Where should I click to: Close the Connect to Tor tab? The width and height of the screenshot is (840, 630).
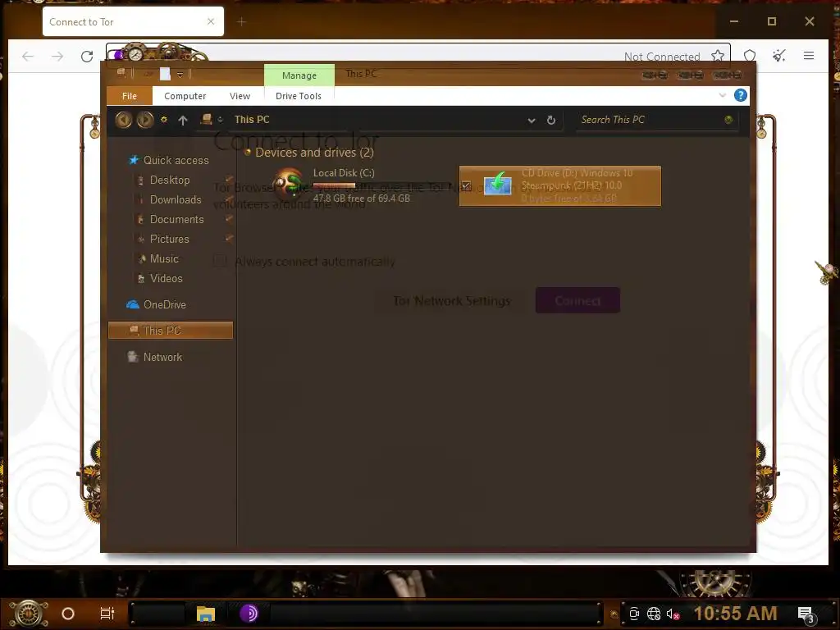tap(211, 21)
